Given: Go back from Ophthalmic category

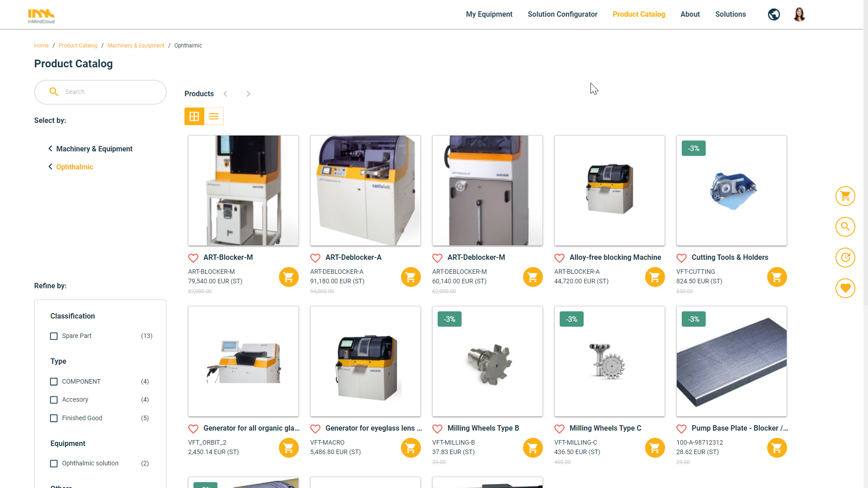Looking at the screenshot, I should point(50,167).
